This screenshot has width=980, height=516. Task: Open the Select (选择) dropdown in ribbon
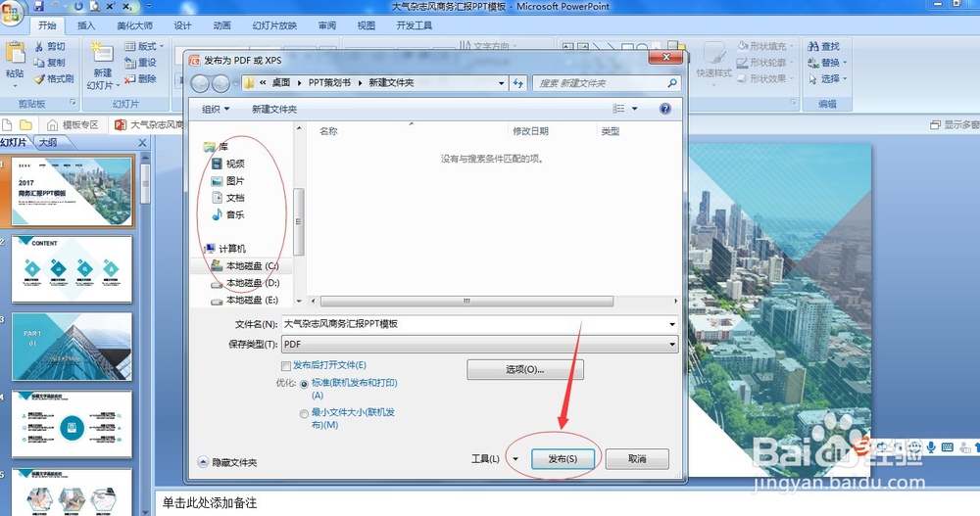pos(827,78)
